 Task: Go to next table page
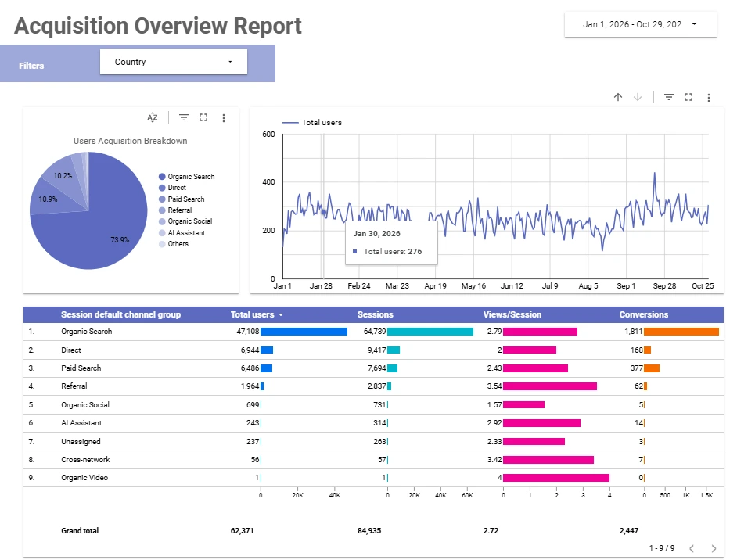[714, 548]
